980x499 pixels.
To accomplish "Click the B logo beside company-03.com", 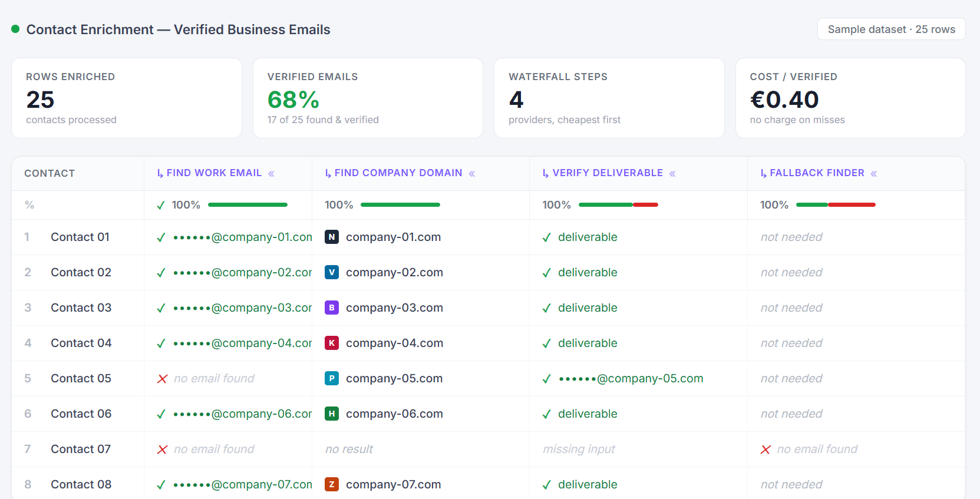I will click(332, 308).
